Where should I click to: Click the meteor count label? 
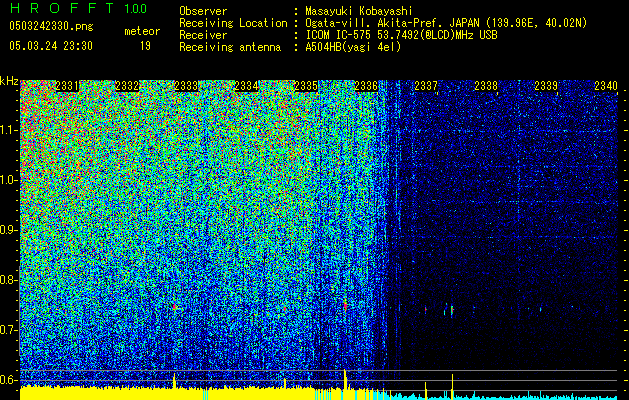(142, 31)
